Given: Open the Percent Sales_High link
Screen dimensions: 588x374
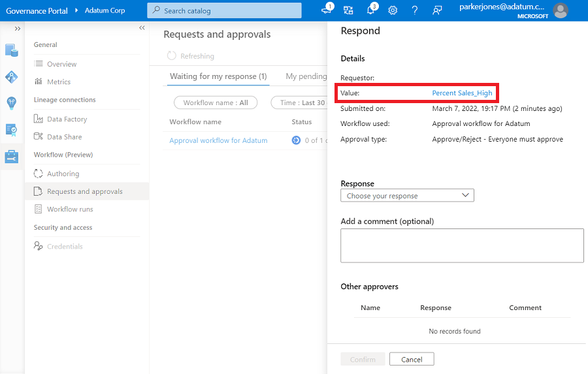Looking at the screenshot, I should pos(462,93).
